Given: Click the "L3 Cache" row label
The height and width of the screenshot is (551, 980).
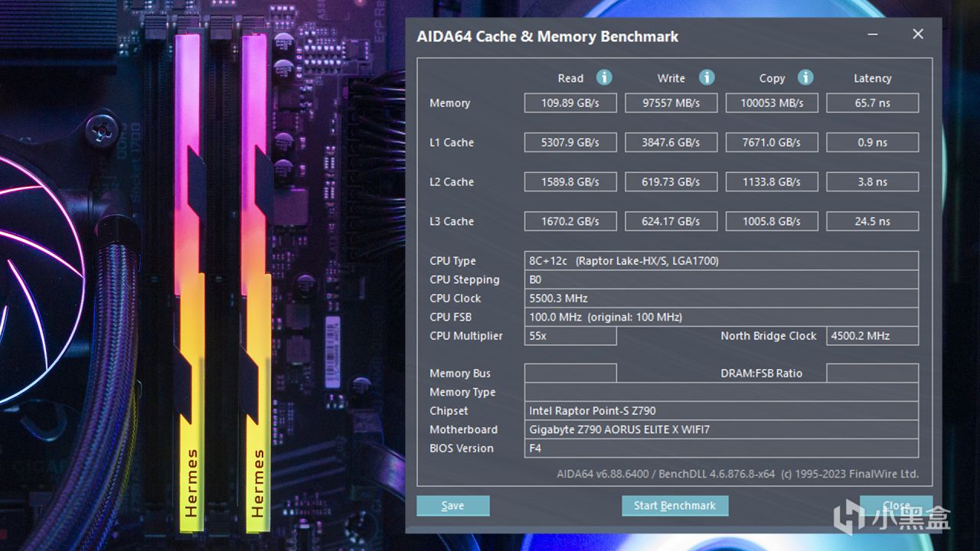Looking at the screenshot, I should [452, 221].
